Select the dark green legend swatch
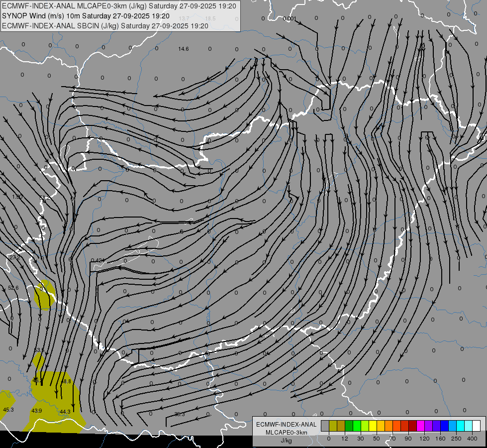The width and height of the screenshot is (487, 448). click(x=349, y=426)
